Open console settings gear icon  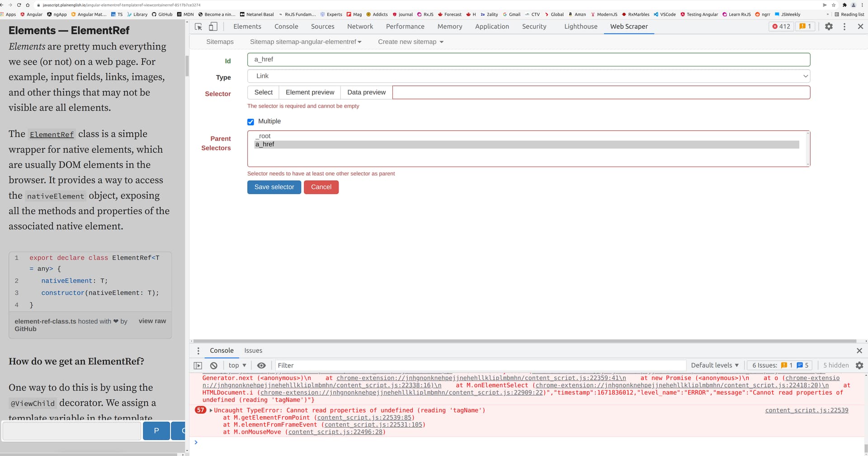pyautogui.click(x=859, y=366)
